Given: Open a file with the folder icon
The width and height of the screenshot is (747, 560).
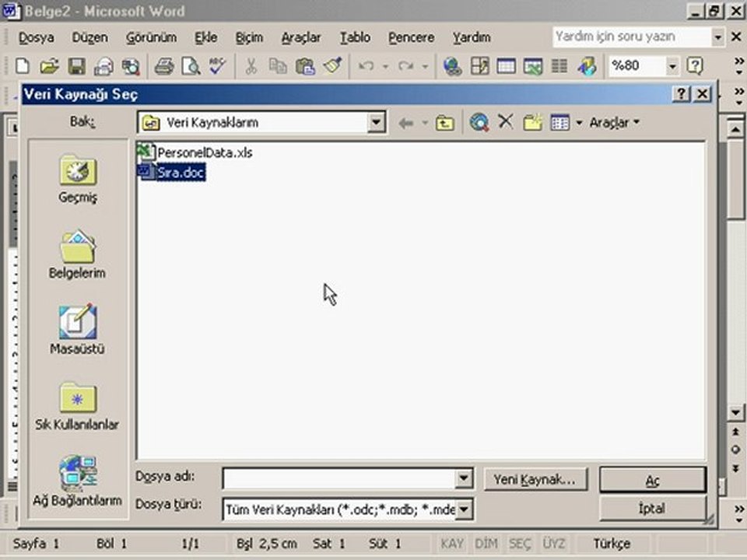Looking at the screenshot, I should tap(49, 65).
